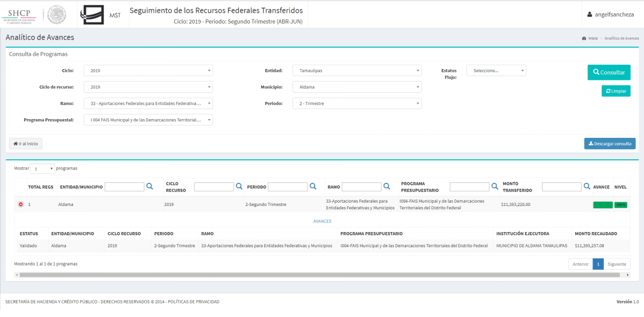
Task: Click search icon beside Monto Transferido filter
Action: pyautogui.click(x=586, y=186)
